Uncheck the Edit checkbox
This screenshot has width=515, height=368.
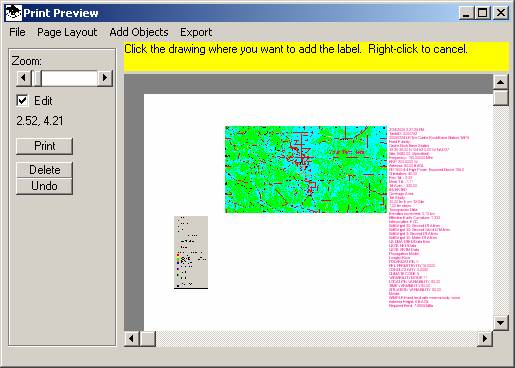pyautogui.click(x=22, y=101)
